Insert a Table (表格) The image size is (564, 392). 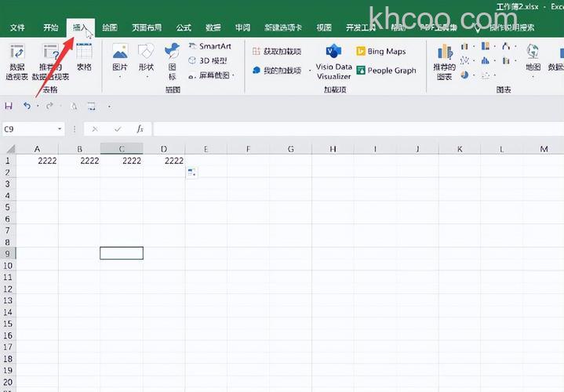point(84,56)
